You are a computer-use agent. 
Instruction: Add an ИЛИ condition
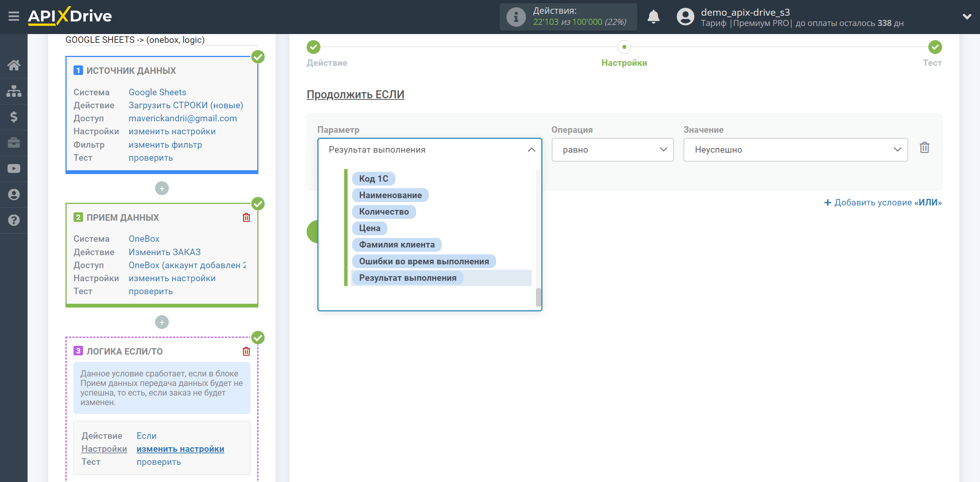[x=883, y=202]
